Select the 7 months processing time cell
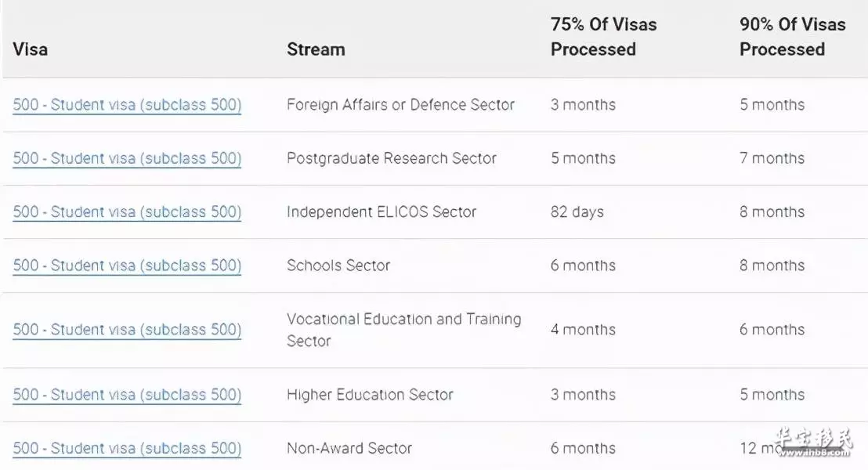The image size is (868, 470). point(772,158)
